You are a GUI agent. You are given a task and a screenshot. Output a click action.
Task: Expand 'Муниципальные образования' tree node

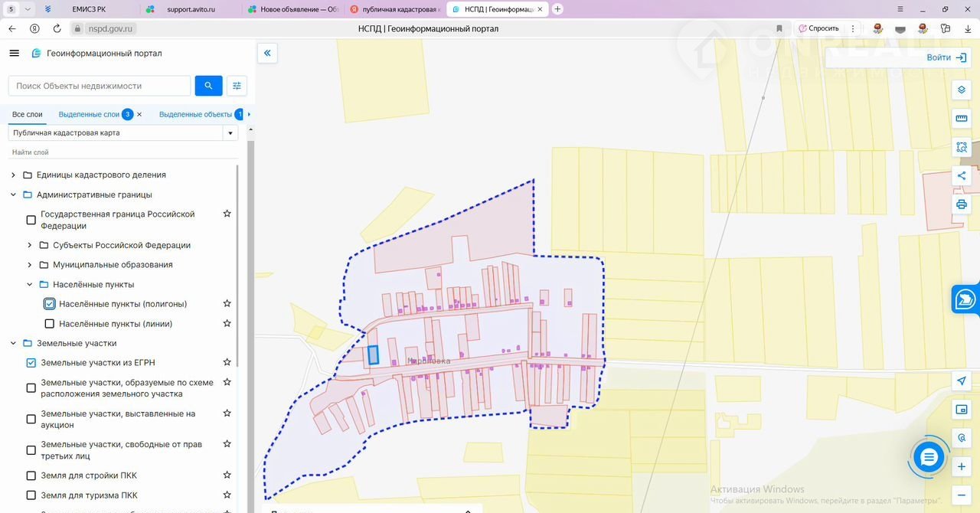point(29,265)
